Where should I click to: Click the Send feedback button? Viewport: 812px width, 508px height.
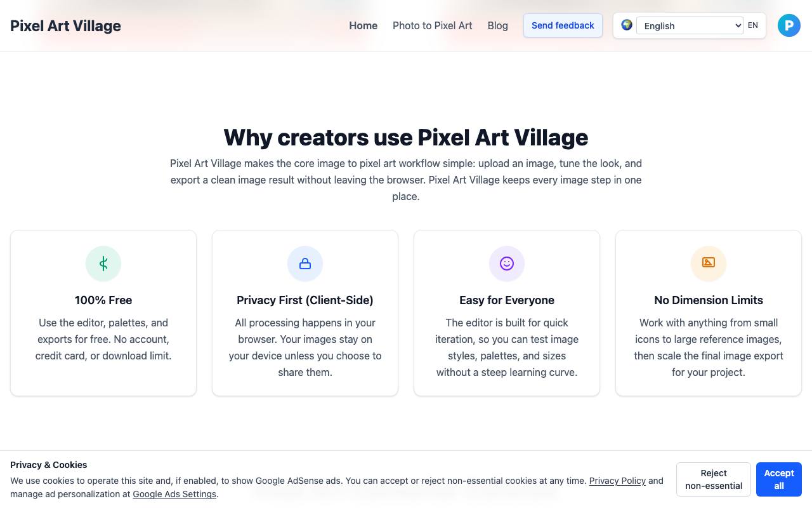click(563, 25)
